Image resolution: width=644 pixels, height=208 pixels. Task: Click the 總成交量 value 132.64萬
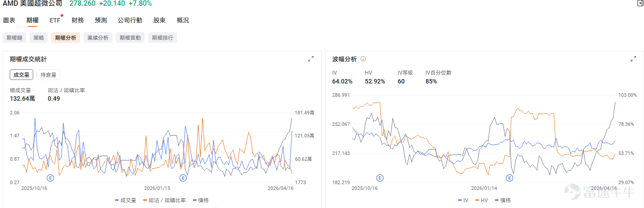pyautogui.click(x=22, y=98)
